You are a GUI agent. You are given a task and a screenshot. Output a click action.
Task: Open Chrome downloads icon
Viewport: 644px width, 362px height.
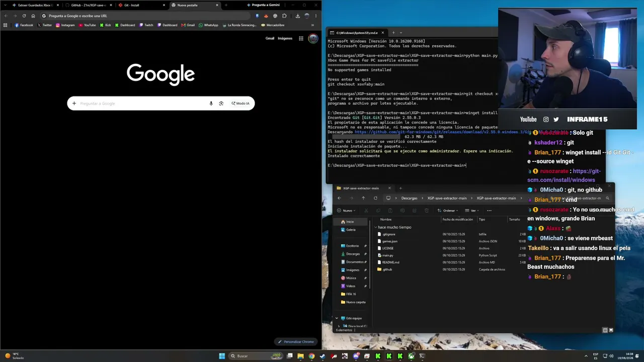point(298,16)
